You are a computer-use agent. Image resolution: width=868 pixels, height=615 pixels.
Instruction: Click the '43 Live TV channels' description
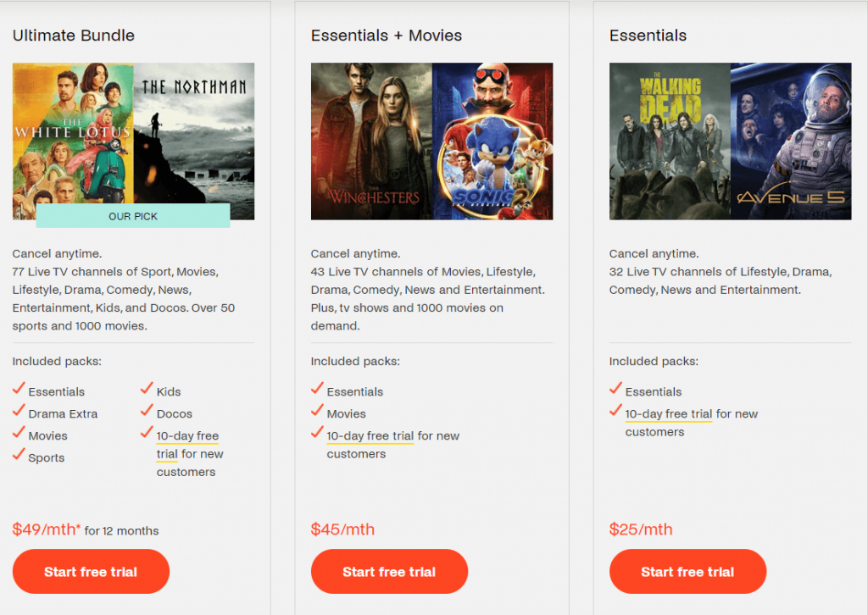(x=428, y=299)
